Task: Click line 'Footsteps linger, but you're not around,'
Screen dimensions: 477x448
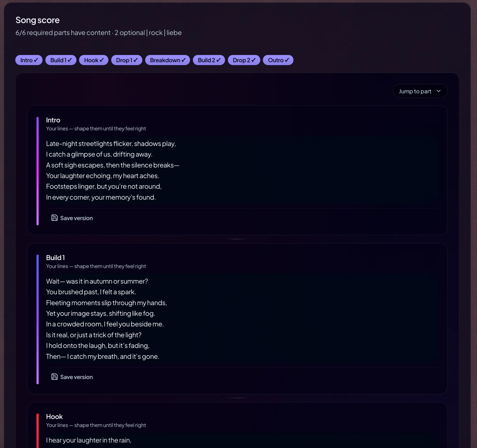Action: [x=104, y=186]
